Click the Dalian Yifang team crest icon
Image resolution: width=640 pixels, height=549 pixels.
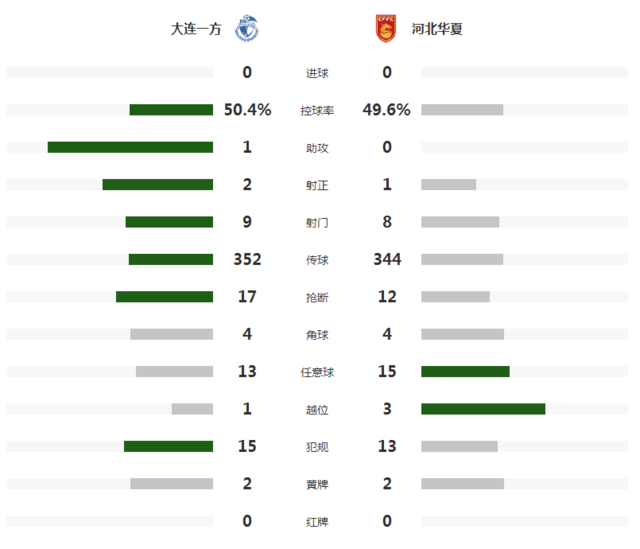[247, 29]
